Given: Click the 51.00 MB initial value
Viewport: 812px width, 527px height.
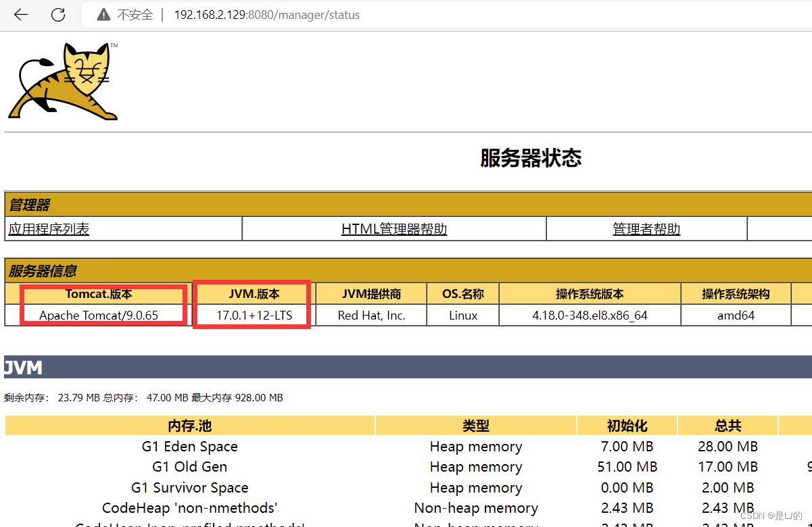Looking at the screenshot, I should tap(627, 467).
